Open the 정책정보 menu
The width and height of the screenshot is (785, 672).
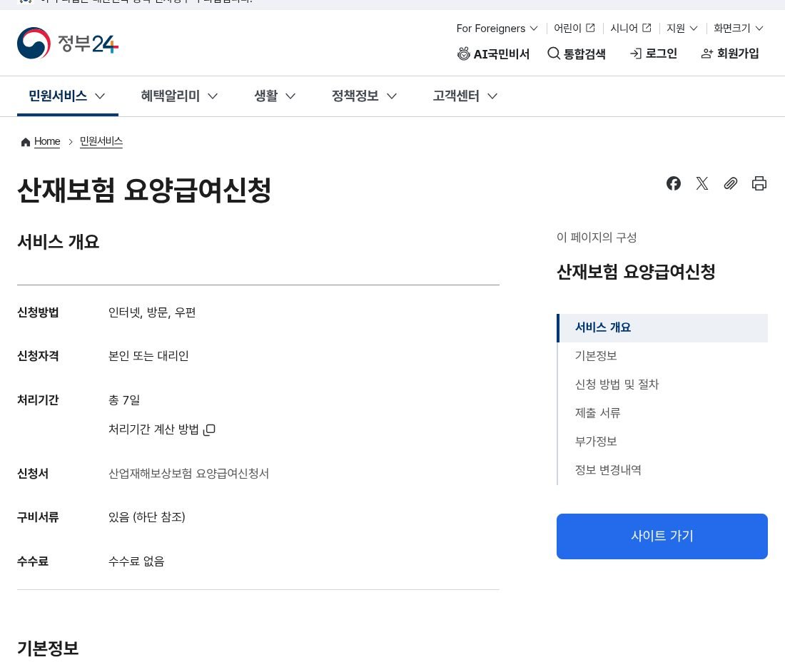point(364,96)
